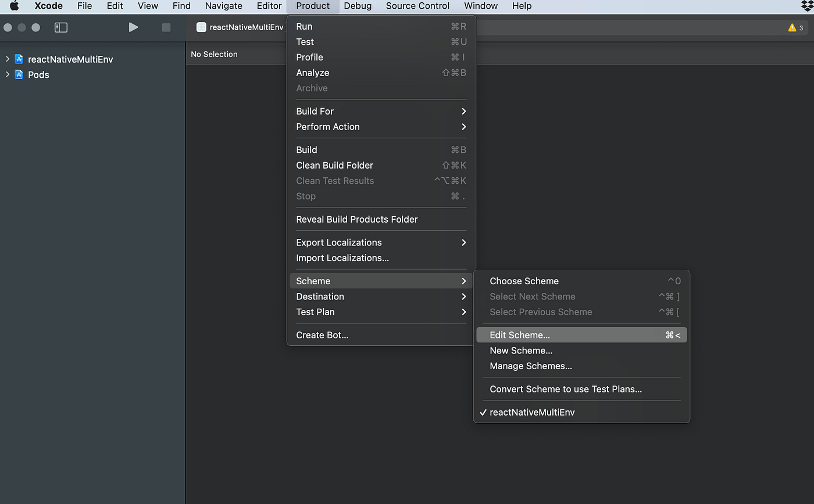Click the Stop button in the toolbar
The width and height of the screenshot is (814, 504).
coord(166,27)
